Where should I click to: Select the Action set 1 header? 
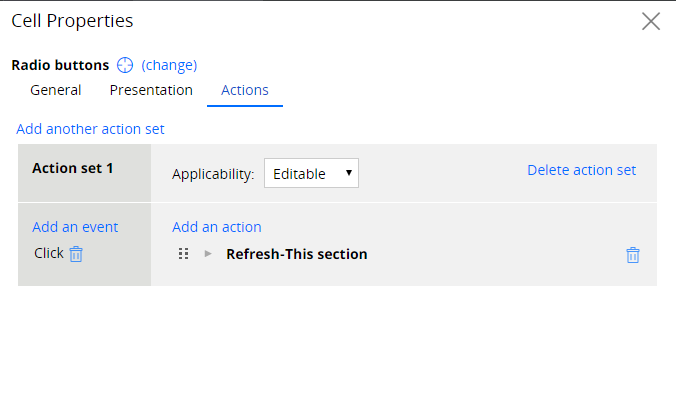(x=72, y=168)
